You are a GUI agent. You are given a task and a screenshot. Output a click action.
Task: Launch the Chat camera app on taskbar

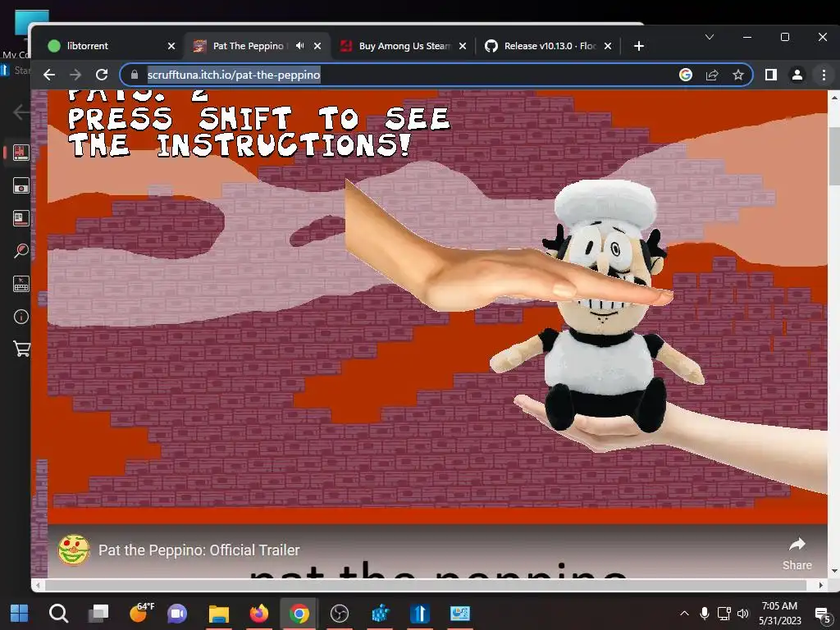click(x=177, y=614)
